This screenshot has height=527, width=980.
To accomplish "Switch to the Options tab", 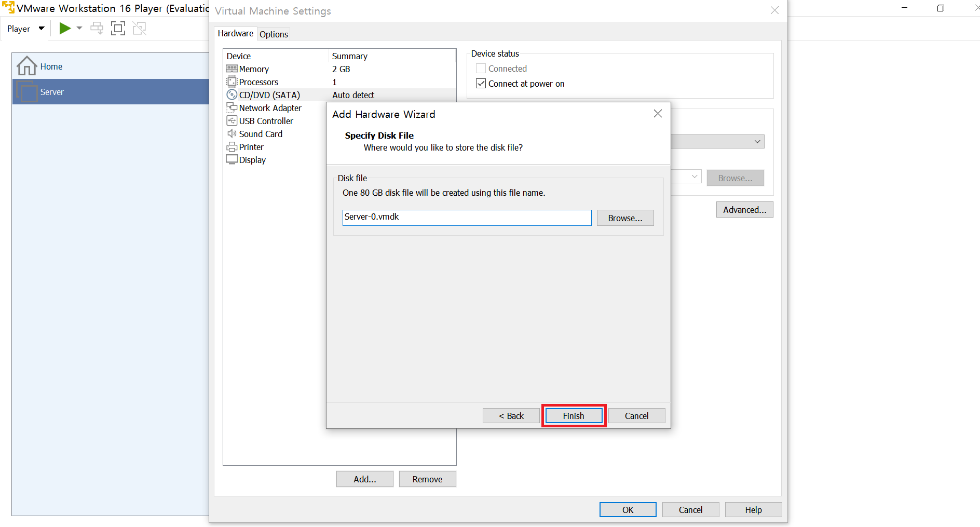I will click(274, 34).
